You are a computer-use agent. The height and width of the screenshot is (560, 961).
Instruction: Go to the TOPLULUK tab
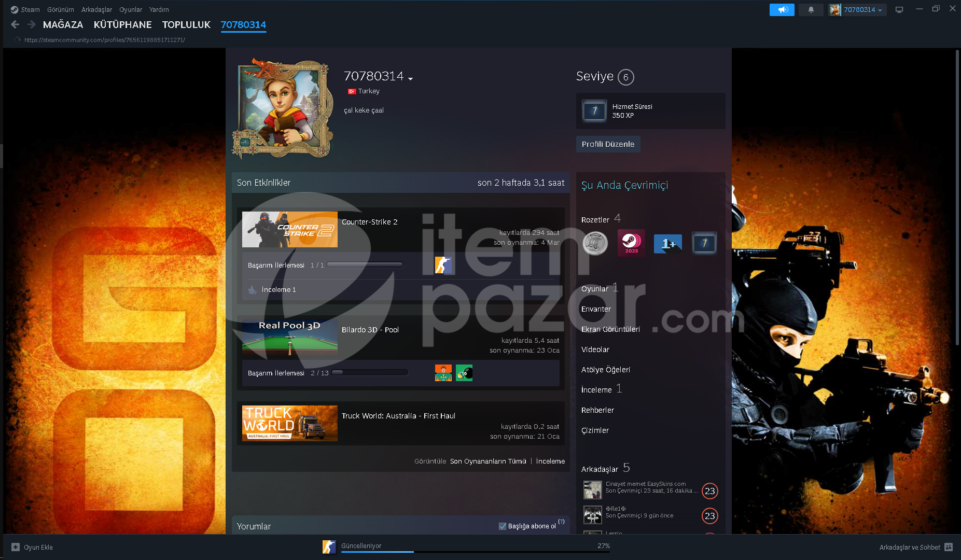click(x=186, y=24)
